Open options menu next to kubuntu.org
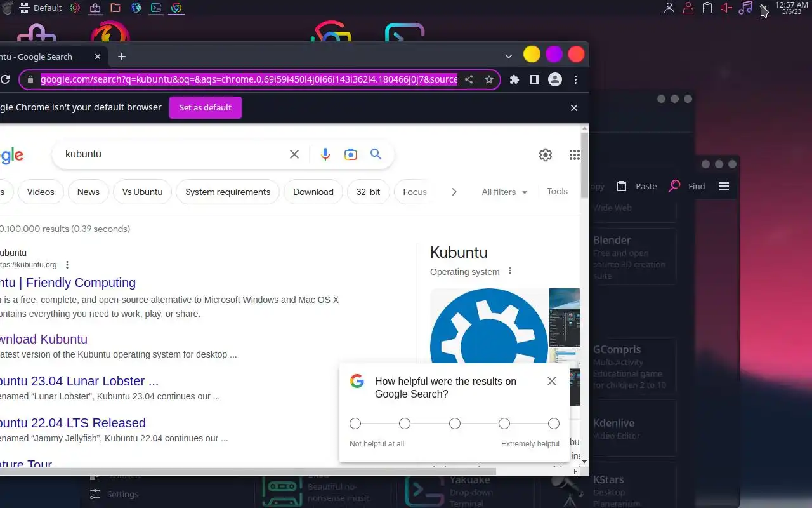This screenshot has width=812, height=508. click(67, 265)
